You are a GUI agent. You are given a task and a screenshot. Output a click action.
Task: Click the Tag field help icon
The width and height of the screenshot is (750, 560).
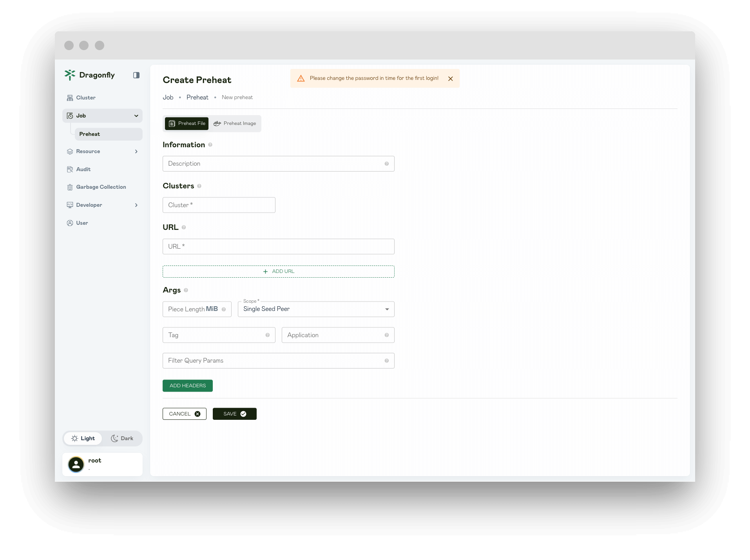(x=268, y=335)
